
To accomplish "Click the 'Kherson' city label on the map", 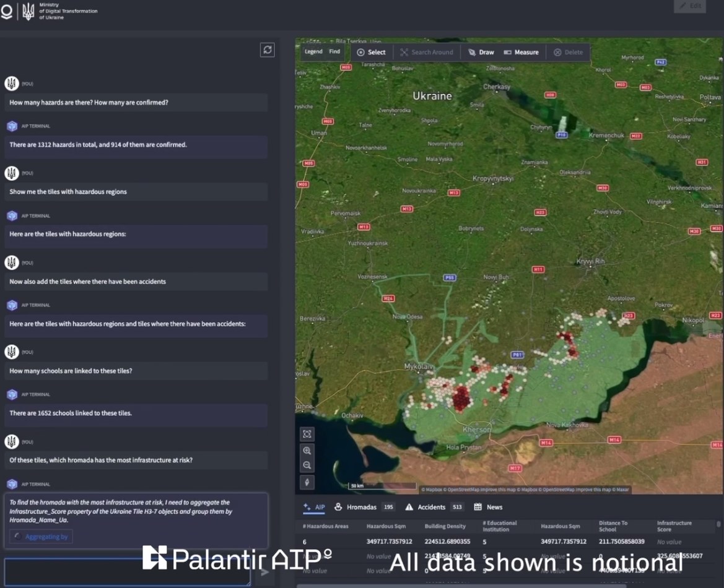I will tap(477, 430).
